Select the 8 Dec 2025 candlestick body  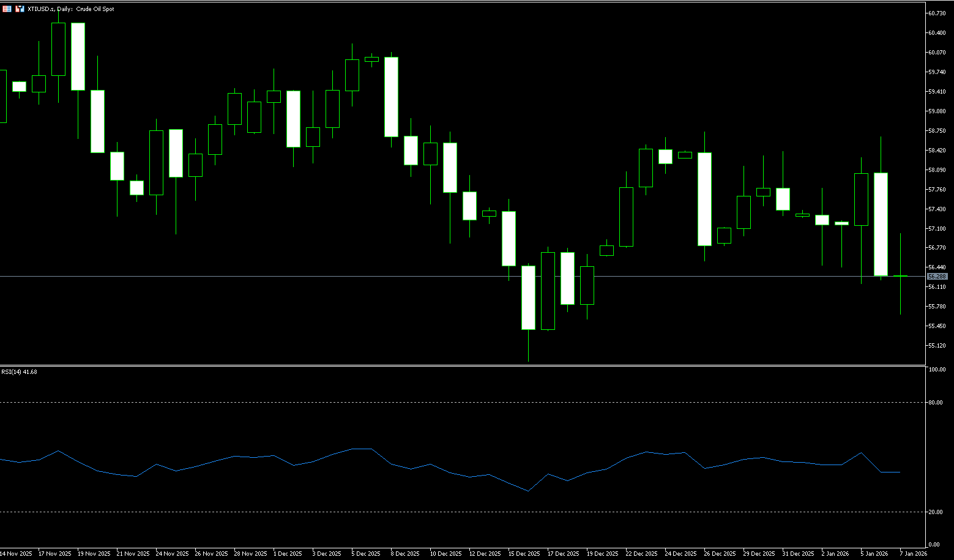[x=391, y=97]
